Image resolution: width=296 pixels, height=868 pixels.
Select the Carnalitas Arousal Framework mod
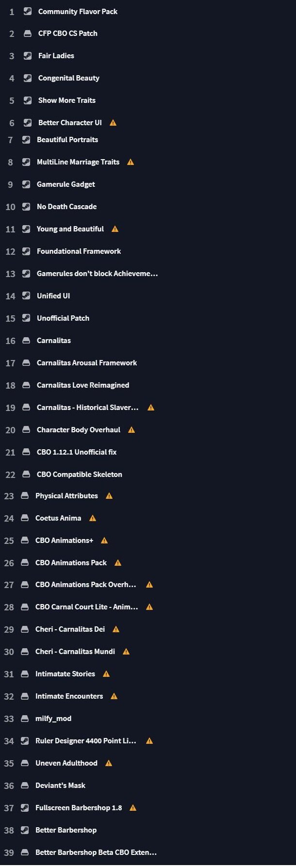click(x=87, y=362)
